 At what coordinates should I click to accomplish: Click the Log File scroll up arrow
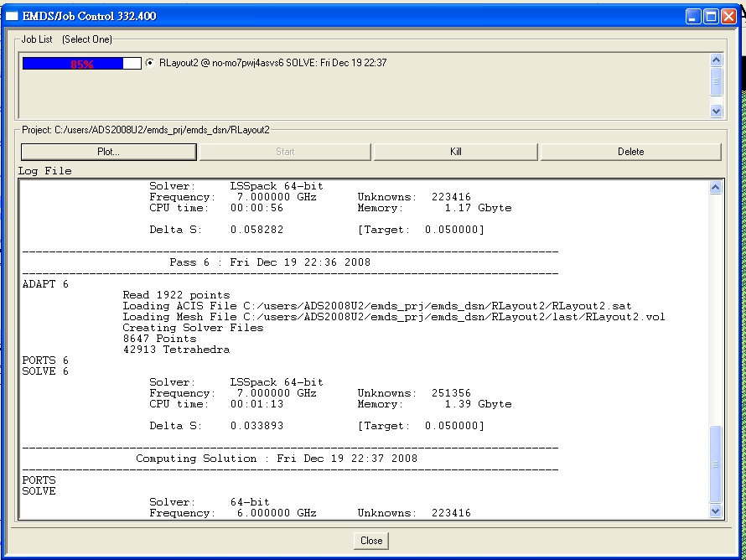tap(715, 188)
